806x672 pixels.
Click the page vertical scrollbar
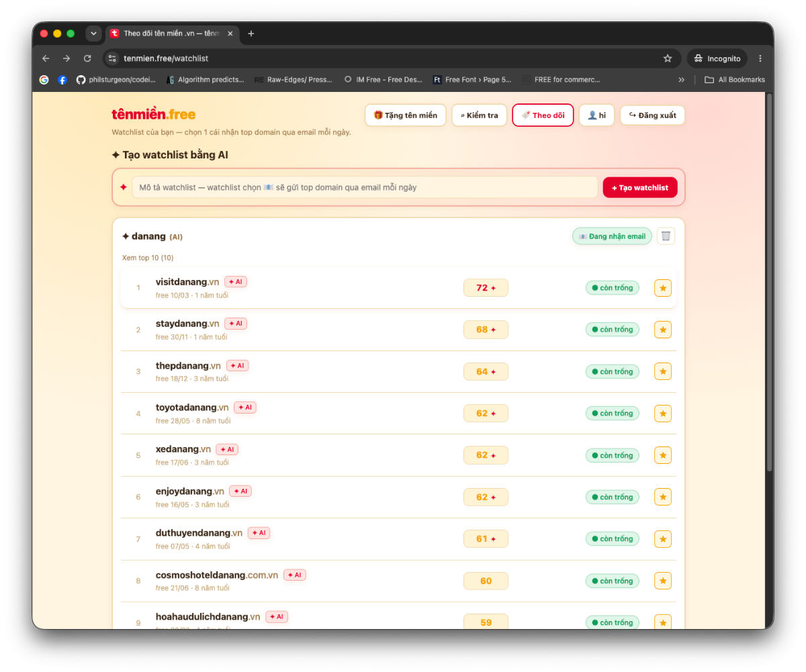coord(770,282)
